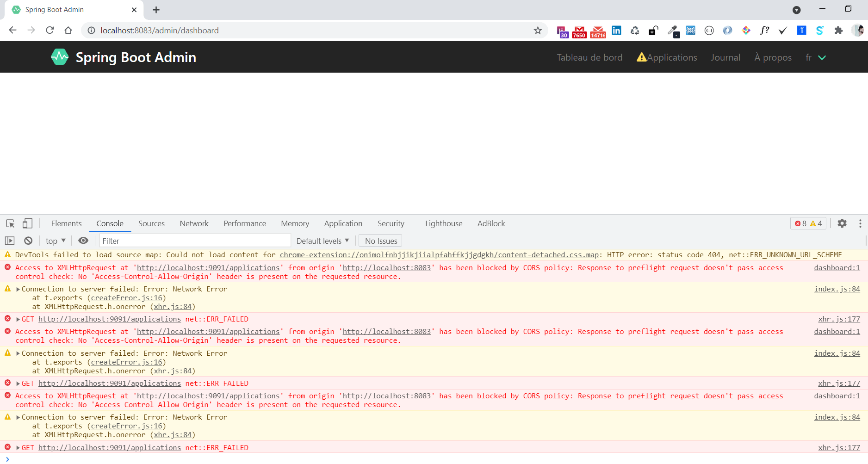Click inside the console Filter field

pos(194,241)
